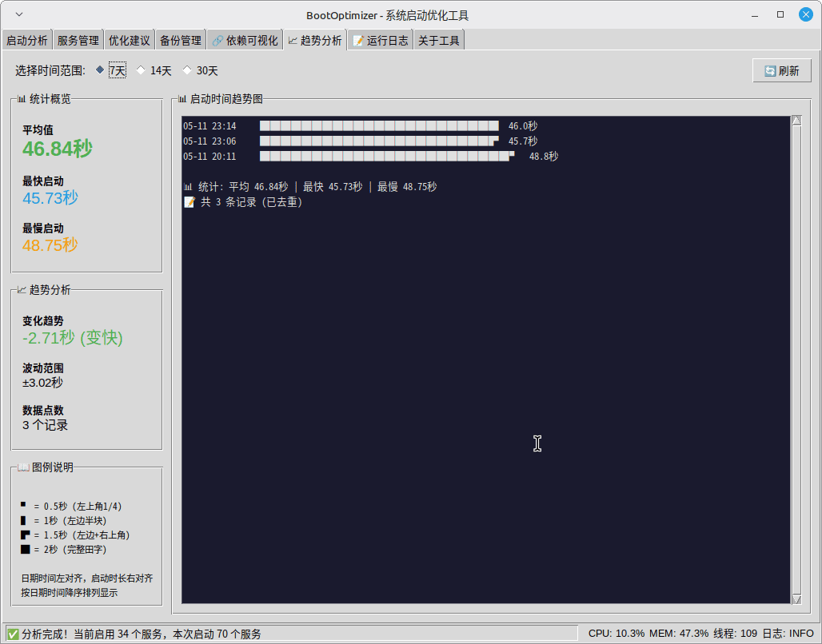Click the 刷新 refresh button
822x644 pixels.
[x=782, y=71]
